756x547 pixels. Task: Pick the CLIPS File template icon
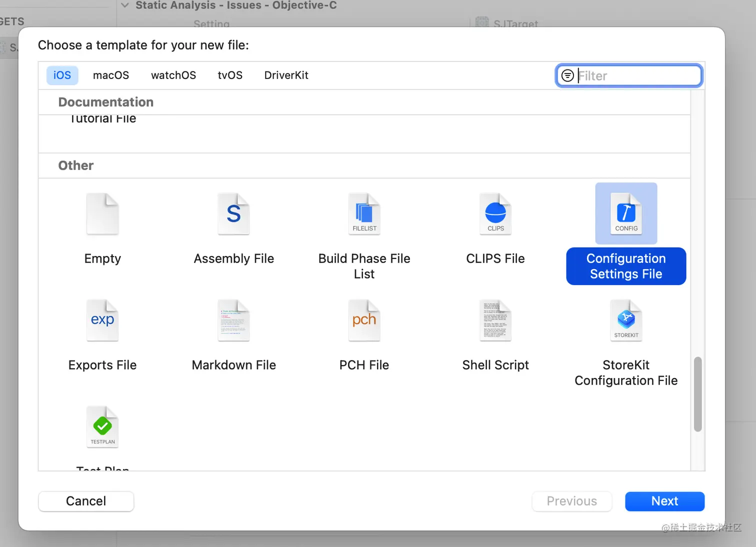pyautogui.click(x=495, y=214)
